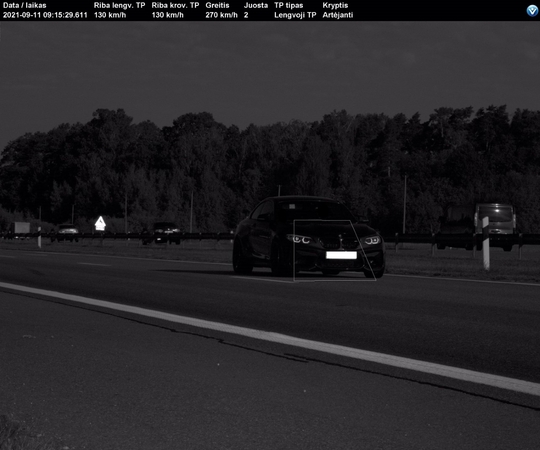Screen dimensions: 540x450
Task: Click the Riba lengv. TP header
Action: point(119,6)
